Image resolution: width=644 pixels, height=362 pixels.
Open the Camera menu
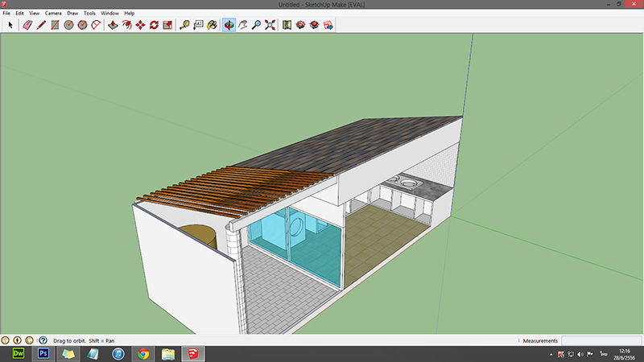click(x=53, y=14)
